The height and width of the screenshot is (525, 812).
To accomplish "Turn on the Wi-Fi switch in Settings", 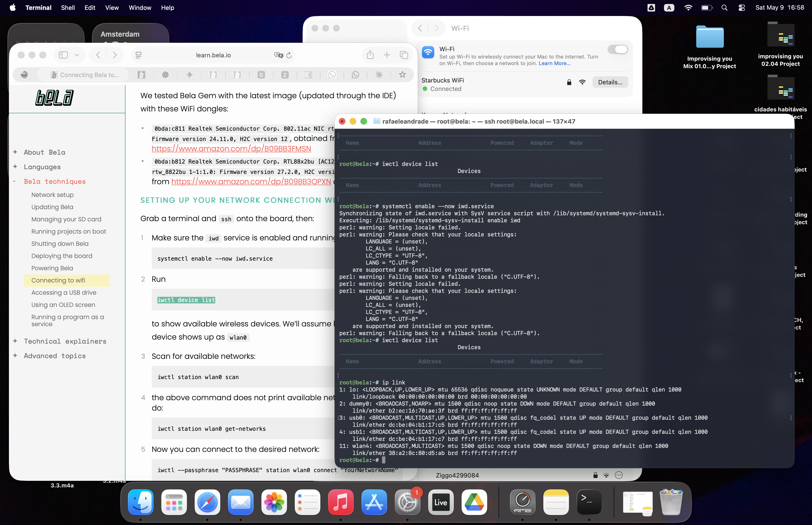I will tap(617, 49).
